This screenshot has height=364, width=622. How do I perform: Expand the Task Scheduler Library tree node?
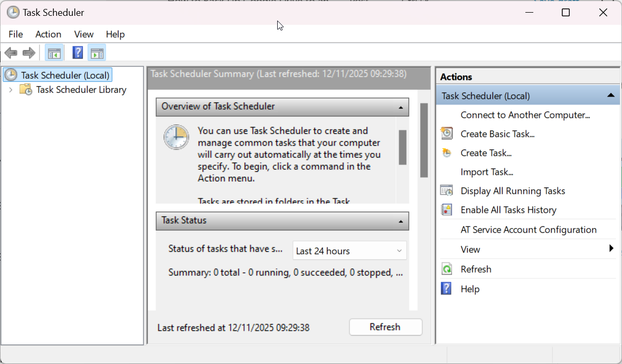click(x=11, y=90)
